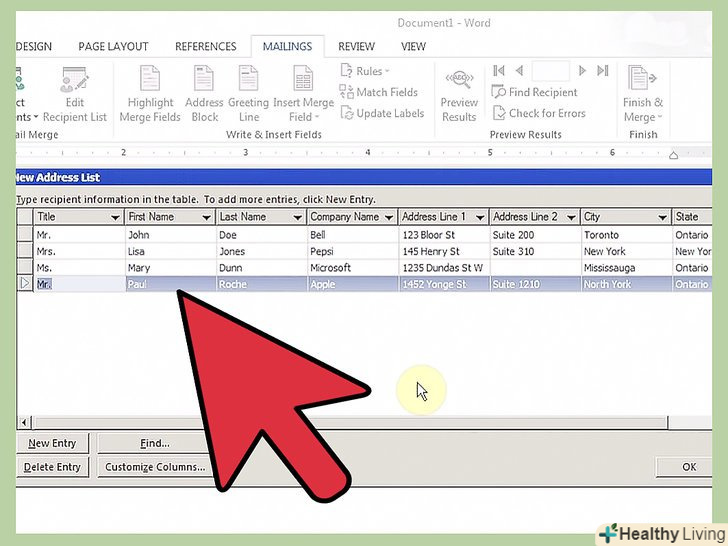Open the References tab

tap(205, 46)
